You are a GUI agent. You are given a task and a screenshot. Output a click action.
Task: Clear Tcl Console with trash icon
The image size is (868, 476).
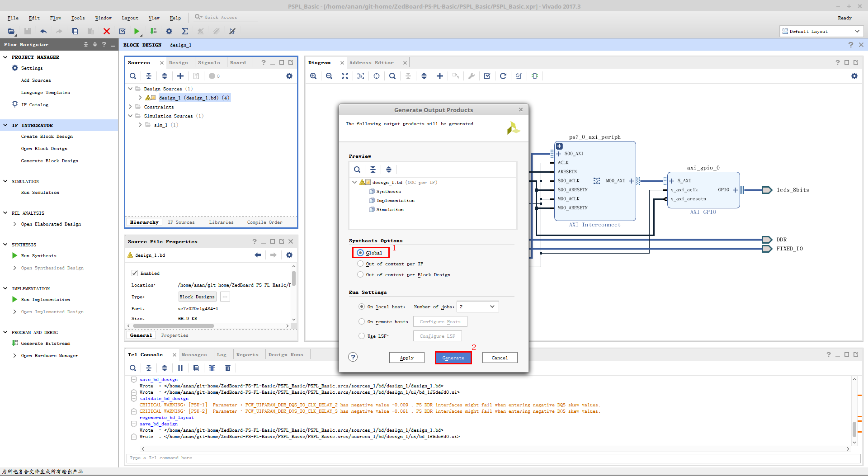click(228, 368)
